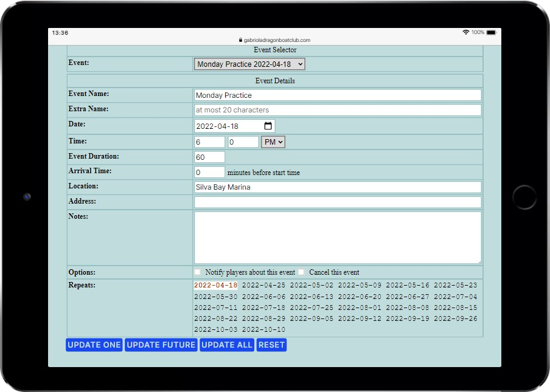
Task: Select repeat date 2022-05-02
Action: pyautogui.click(x=312, y=285)
